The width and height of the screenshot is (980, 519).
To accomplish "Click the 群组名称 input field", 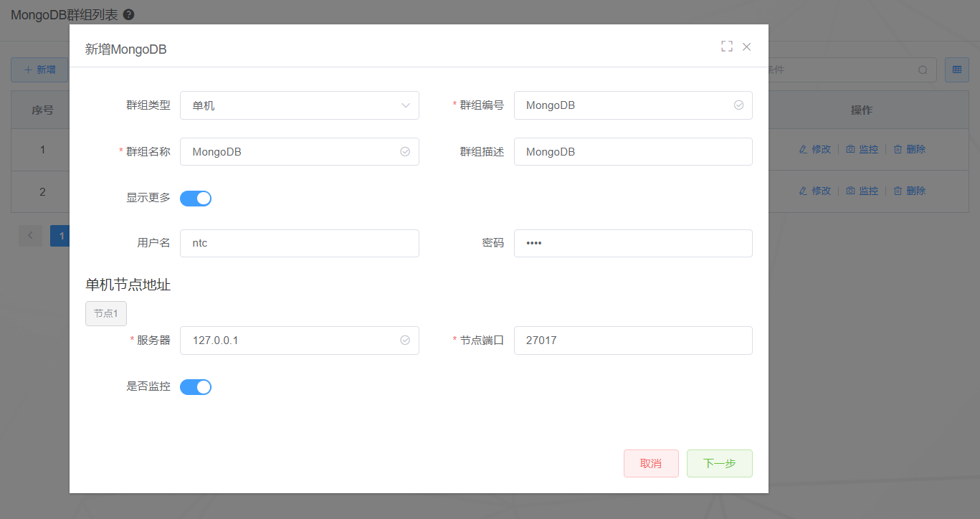I will coord(300,152).
